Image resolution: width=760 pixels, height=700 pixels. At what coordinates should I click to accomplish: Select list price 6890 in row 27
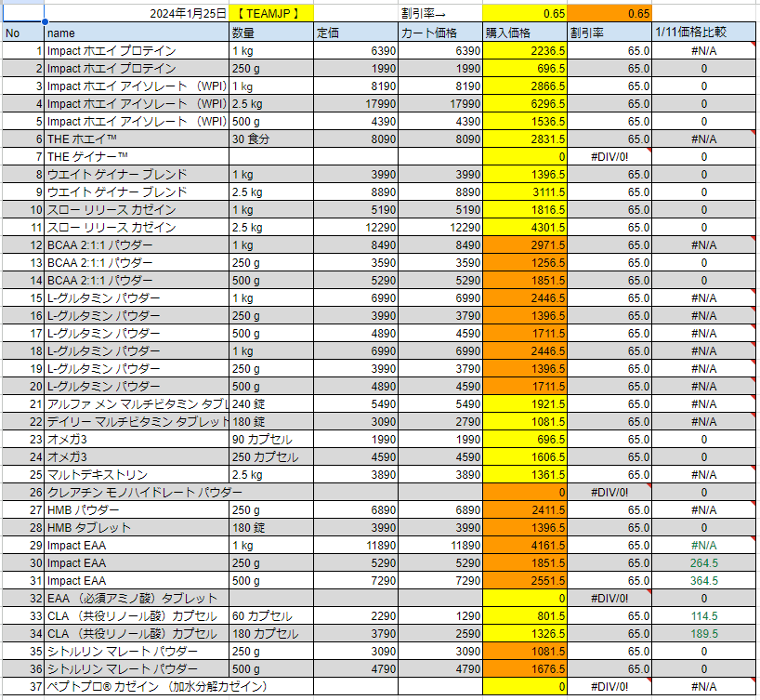click(356, 509)
